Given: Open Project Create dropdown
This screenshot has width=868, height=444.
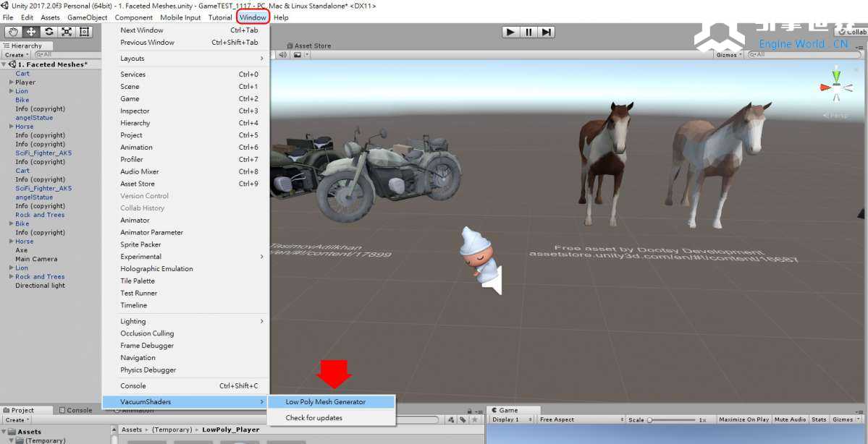Looking at the screenshot, I should (x=17, y=419).
